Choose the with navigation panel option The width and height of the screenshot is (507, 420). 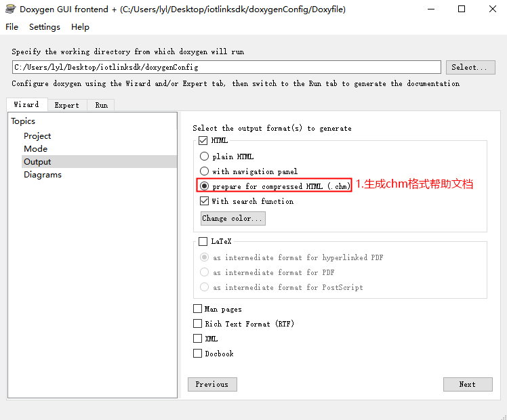click(x=204, y=171)
